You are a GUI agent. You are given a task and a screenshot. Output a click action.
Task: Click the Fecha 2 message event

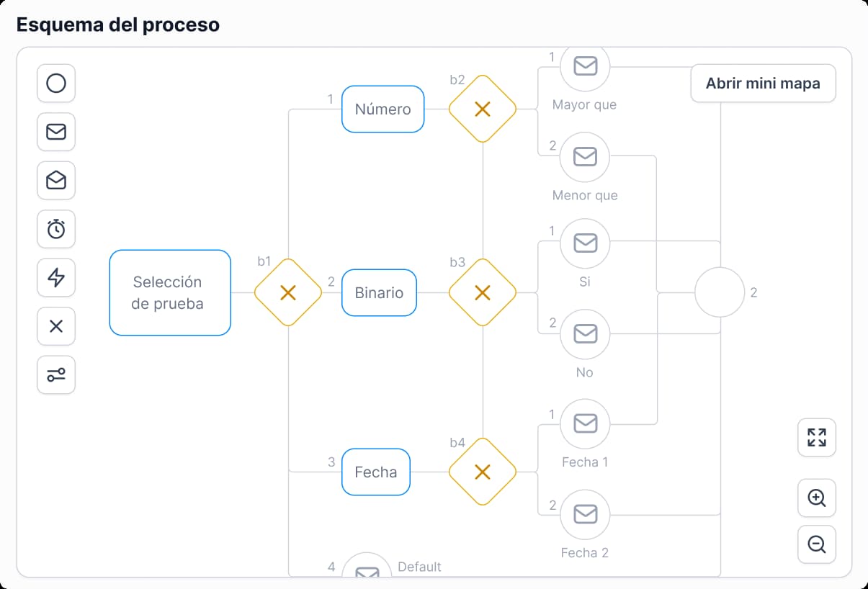coord(585,514)
